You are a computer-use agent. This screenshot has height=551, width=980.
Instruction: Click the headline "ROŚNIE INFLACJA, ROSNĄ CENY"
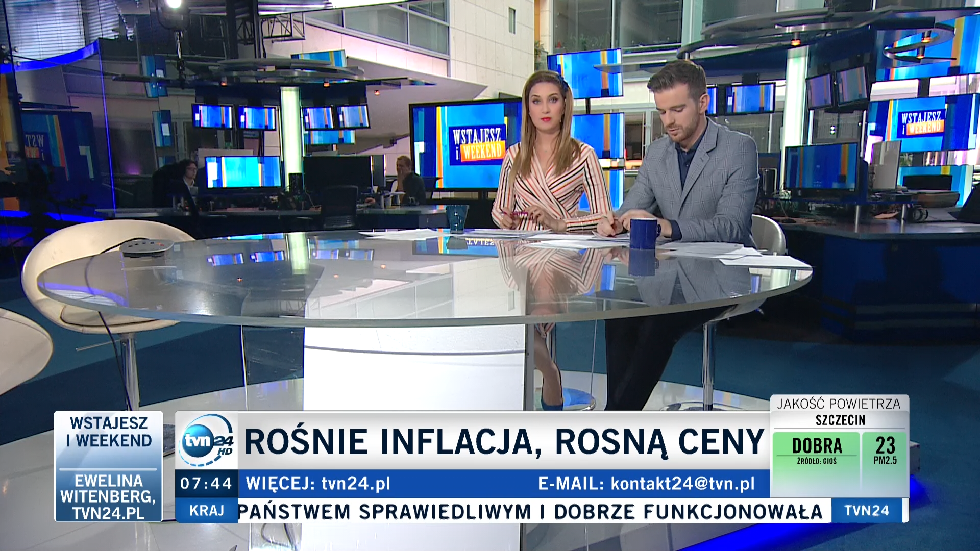click(x=504, y=441)
